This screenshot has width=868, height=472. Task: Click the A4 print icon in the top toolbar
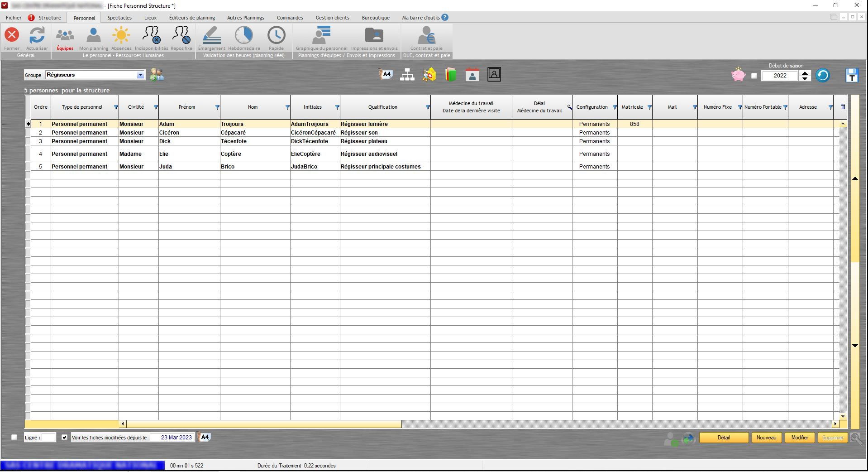385,75
